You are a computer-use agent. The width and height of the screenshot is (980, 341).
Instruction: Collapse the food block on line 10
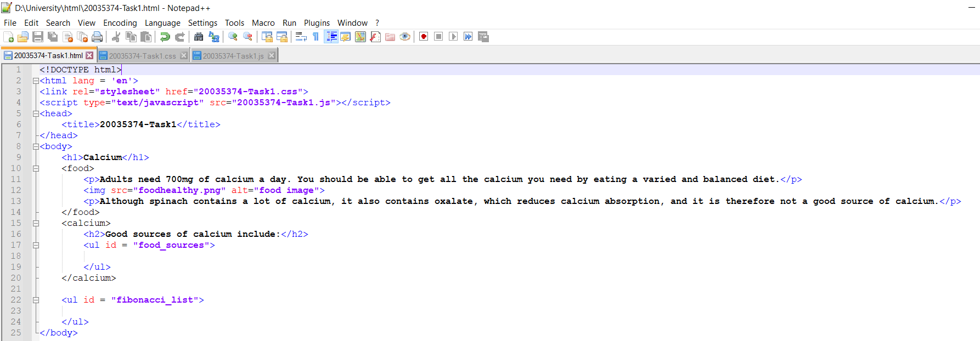36,168
